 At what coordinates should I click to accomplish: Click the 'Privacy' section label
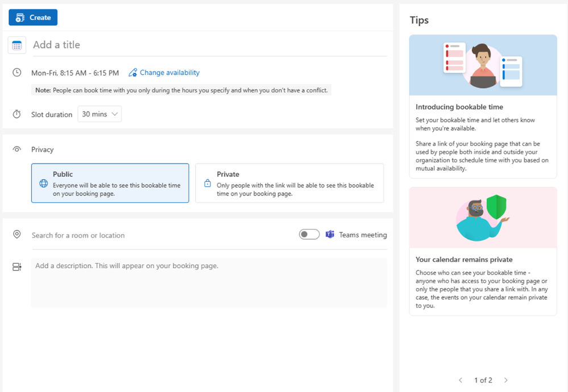(43, 149)
